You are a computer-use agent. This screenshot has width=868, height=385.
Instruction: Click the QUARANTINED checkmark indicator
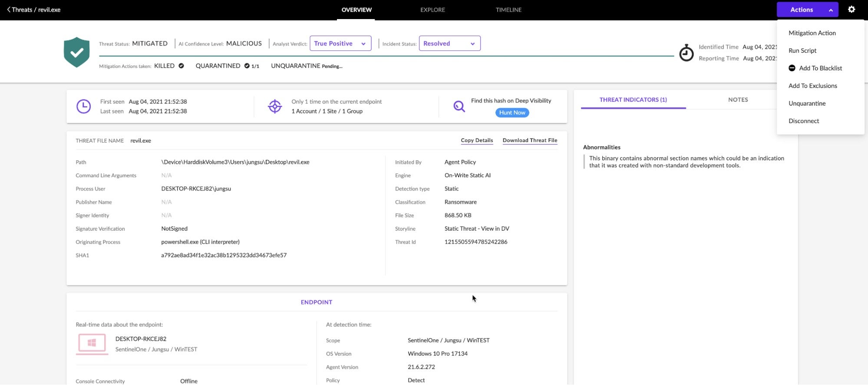247,66
